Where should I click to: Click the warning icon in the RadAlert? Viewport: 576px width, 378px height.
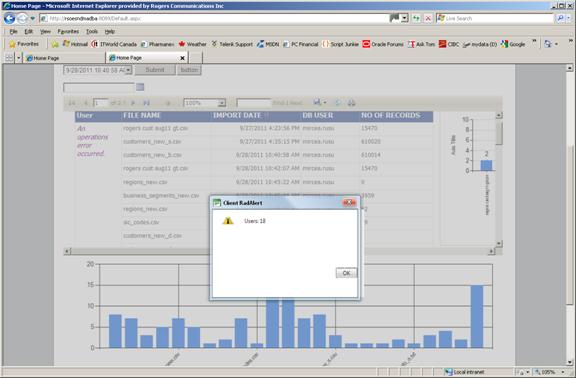point(228,220)
